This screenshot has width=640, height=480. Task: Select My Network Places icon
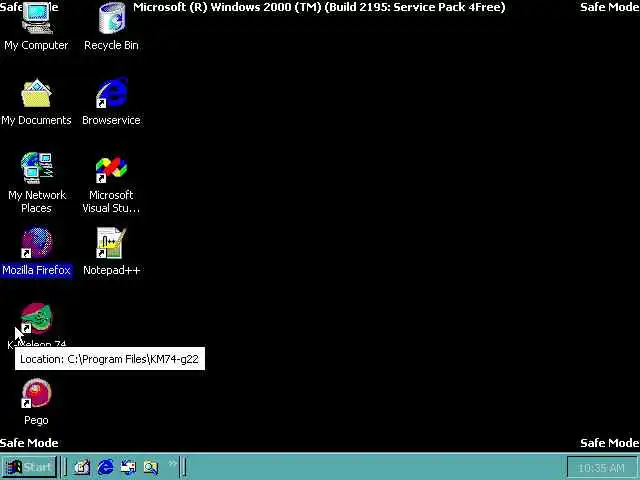(37, 168)
